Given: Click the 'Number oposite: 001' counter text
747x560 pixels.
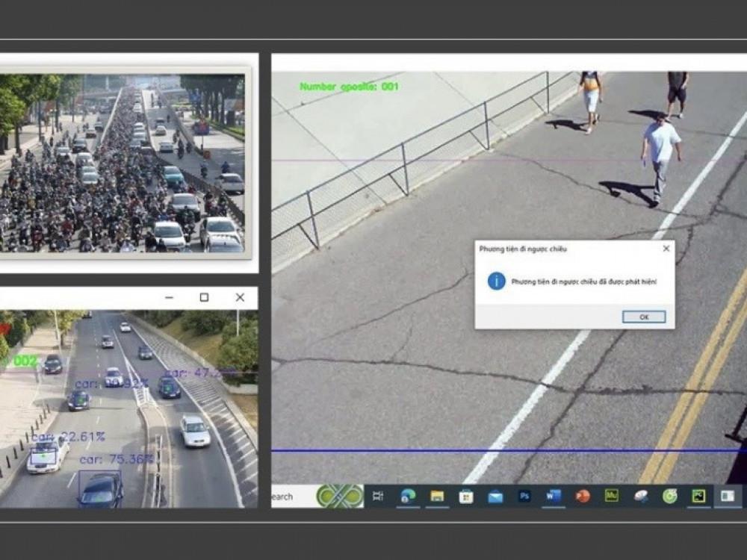Looking at the screenshot, I should [x=349, y=87].
